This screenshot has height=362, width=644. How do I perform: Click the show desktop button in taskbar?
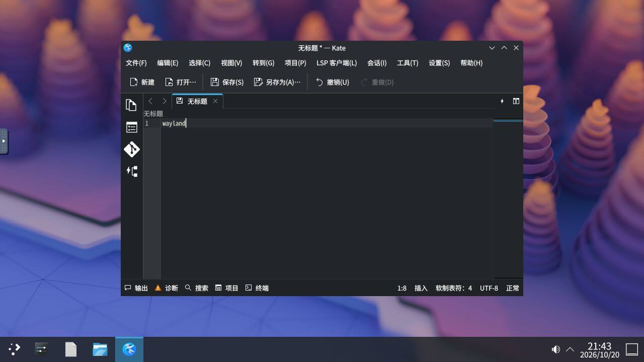pos(631,349)
